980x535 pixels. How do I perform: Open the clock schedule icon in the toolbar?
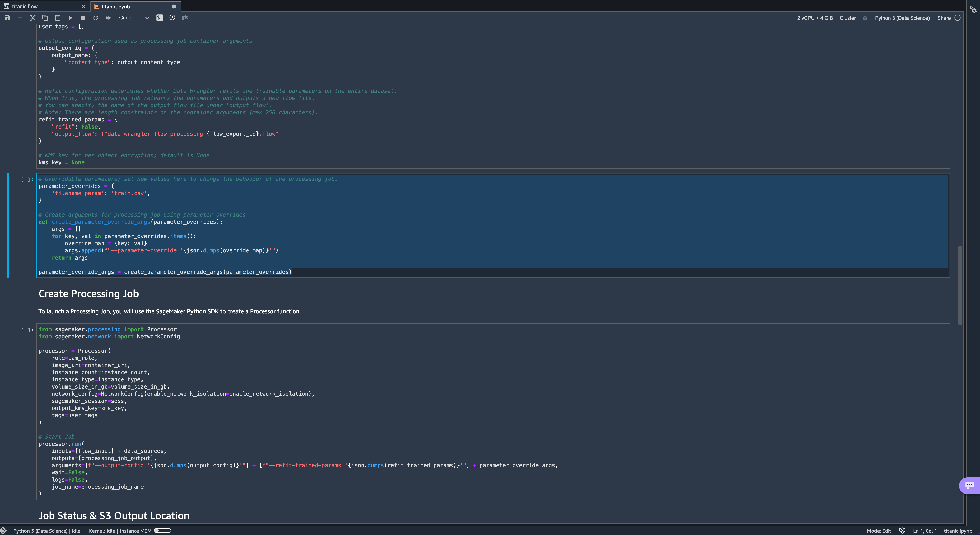tap(172, 17)
